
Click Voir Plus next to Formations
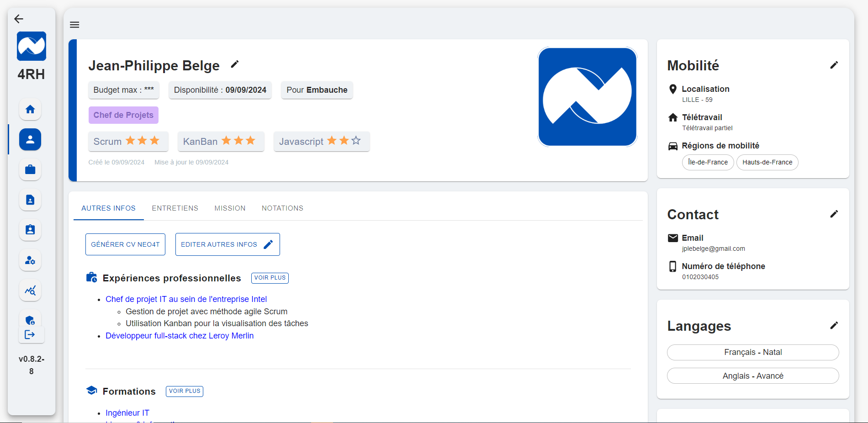coord(185,391)
